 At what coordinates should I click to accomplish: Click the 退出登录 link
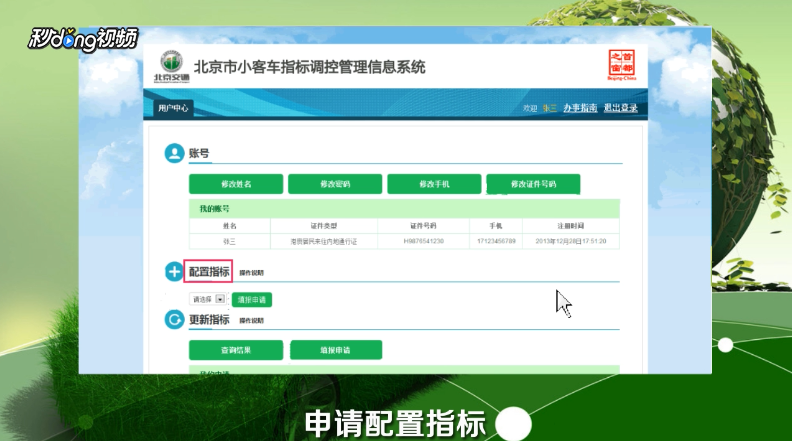pos(620,108)
